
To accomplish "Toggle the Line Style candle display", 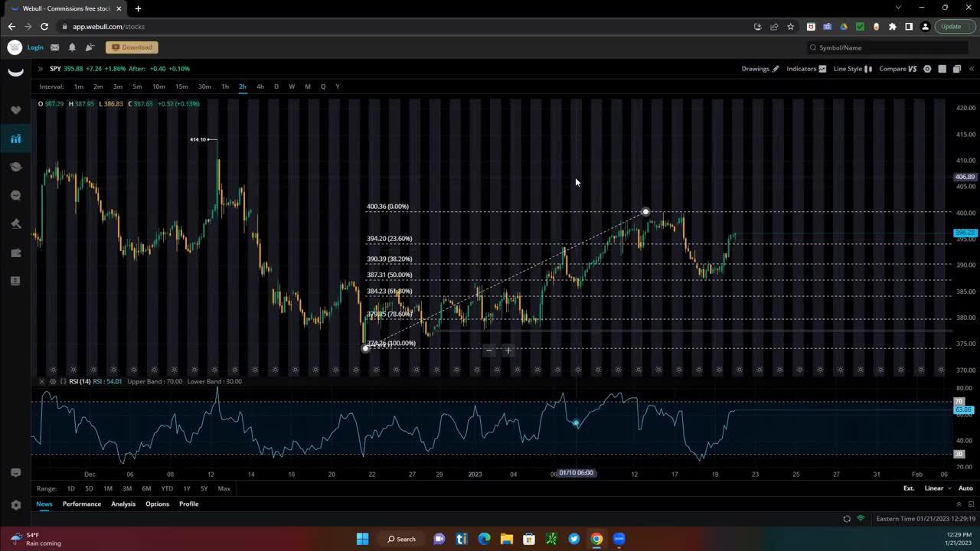I will (x=867, y=68).
